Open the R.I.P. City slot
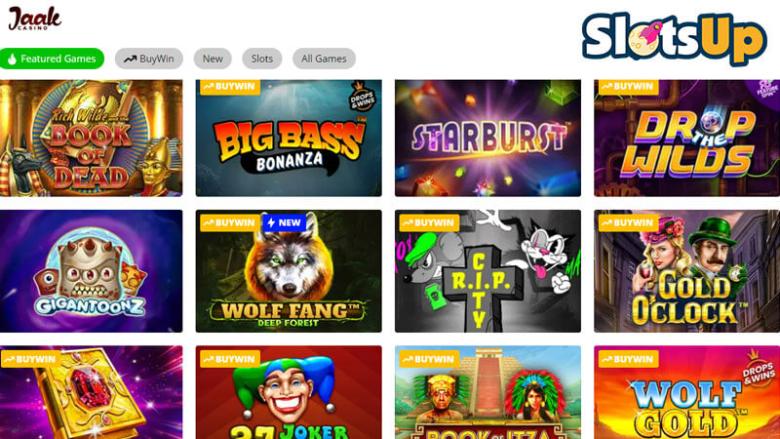 pos(488,271)
